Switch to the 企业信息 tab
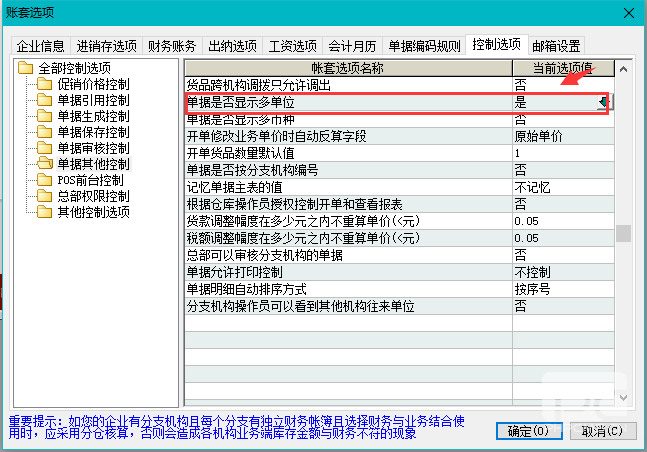The width and height of the screenshot is (647, 452). pos(41,46)
